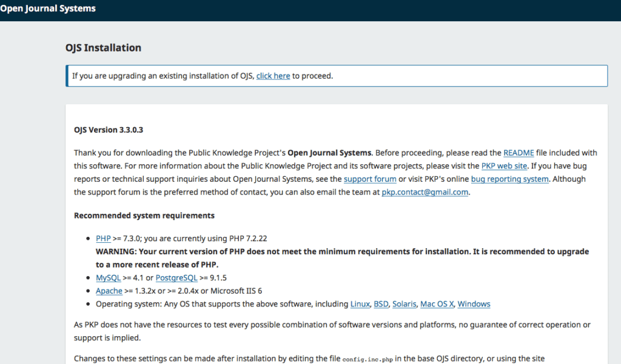Click the Mac OS X link
The image size is (621, 364).
(x=437, y=304)
